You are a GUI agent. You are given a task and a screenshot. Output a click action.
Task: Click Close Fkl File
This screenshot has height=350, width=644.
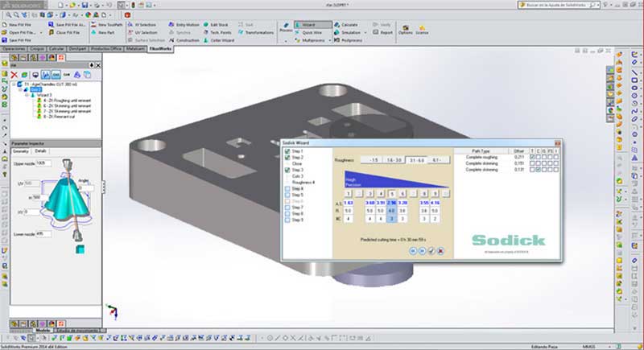tap(64, 32)
